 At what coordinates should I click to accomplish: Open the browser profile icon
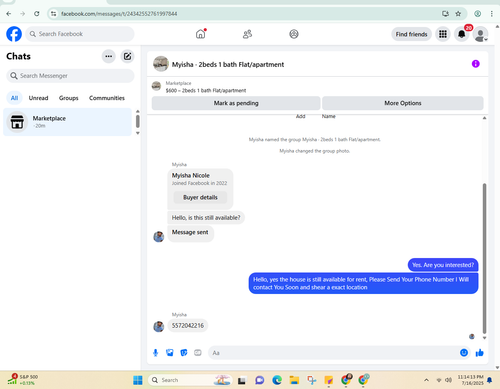477,14
